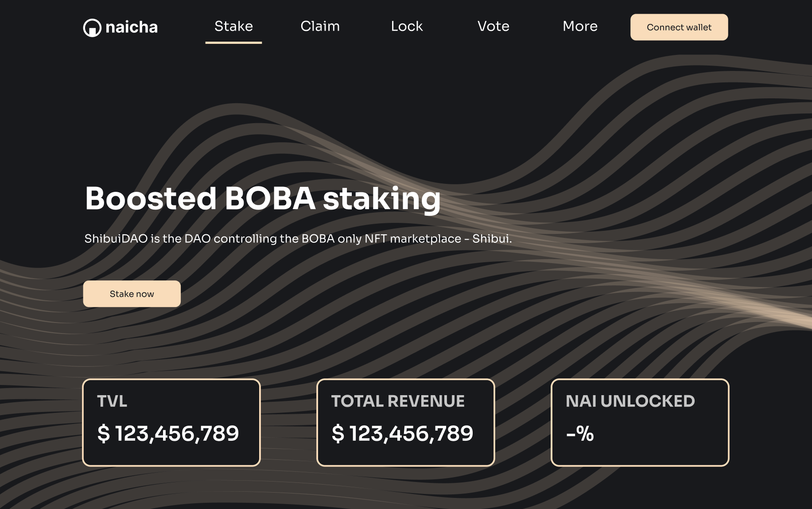Select the Total Revenue stats card

[x=406, y=423]
